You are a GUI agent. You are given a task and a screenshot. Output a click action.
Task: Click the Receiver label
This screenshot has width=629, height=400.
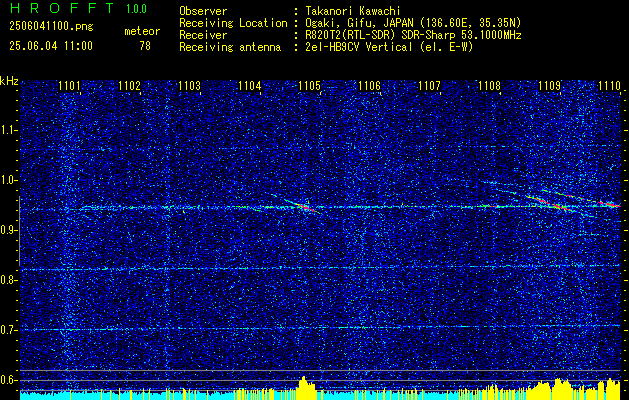[203, 35]
